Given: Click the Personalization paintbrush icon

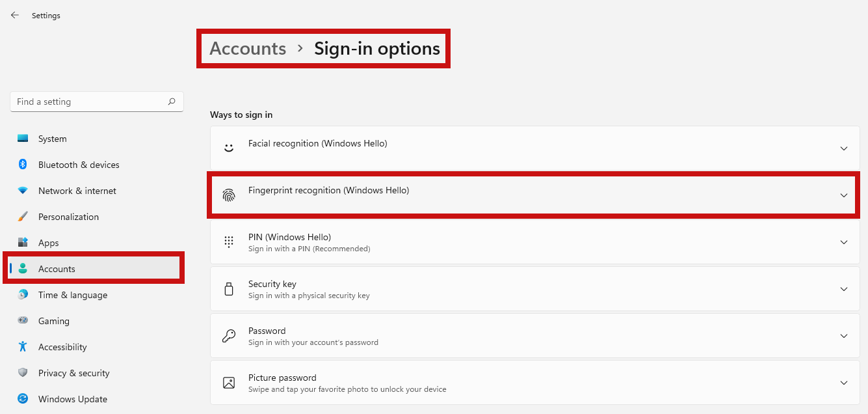Looking at the screenshot, I should pos(23,217).
